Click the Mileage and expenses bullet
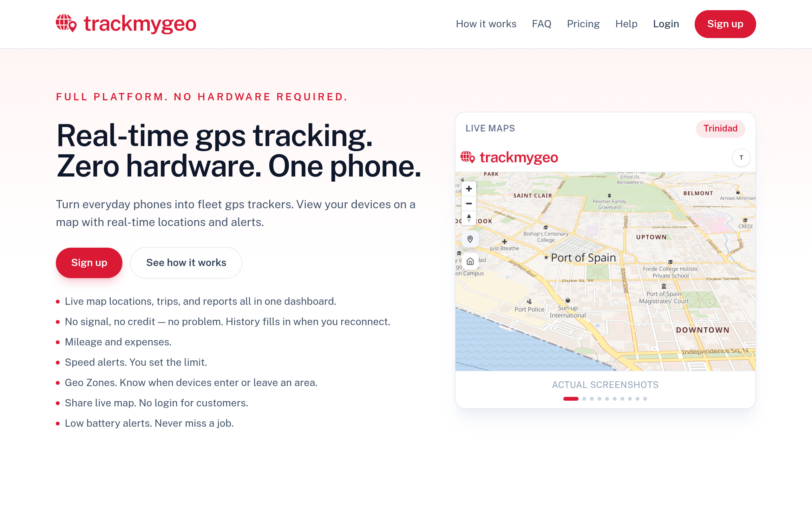Viewport: 812px width, 508px height. point(118,342)
